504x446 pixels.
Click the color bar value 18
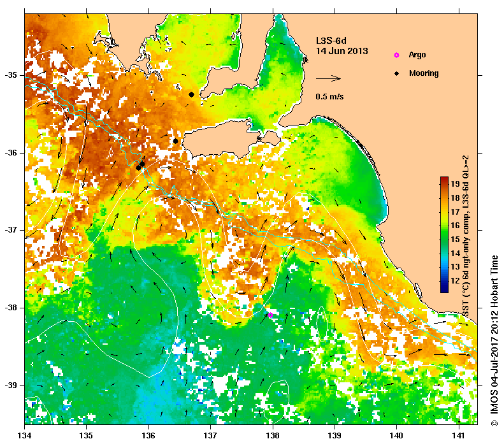coord(455,198)
